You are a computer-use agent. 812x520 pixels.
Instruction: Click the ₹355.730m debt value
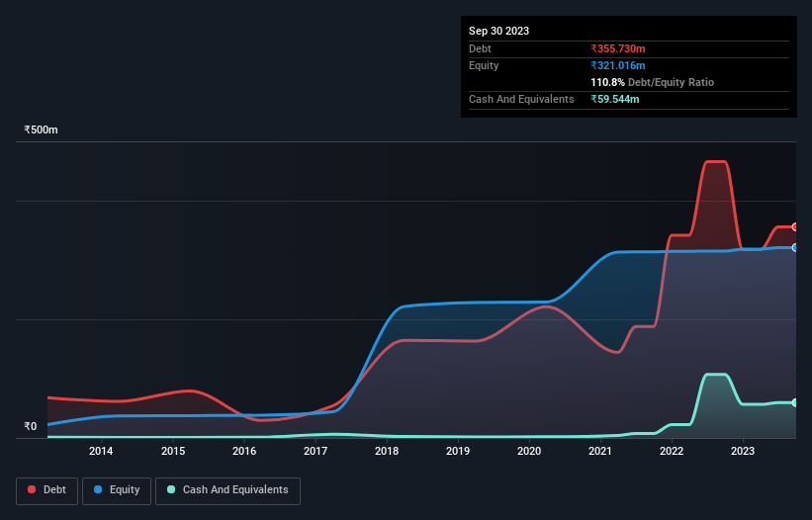point(618,48)
